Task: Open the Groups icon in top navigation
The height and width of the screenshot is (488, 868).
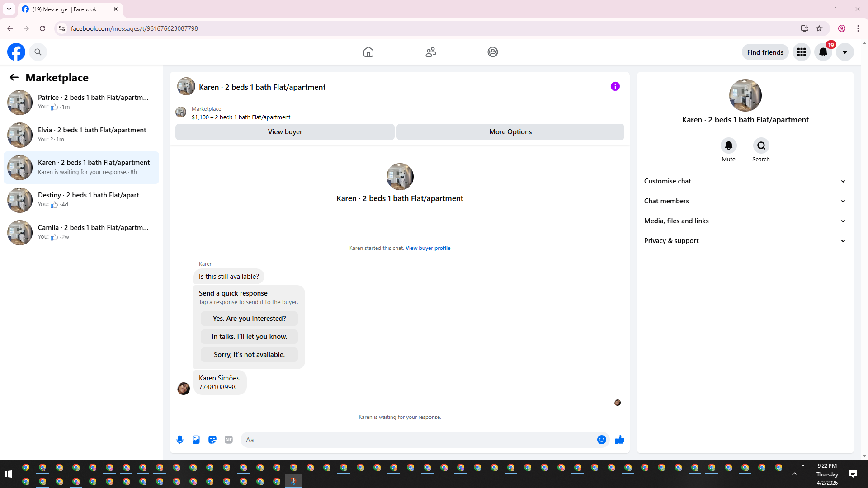Action: pos(493,52)
